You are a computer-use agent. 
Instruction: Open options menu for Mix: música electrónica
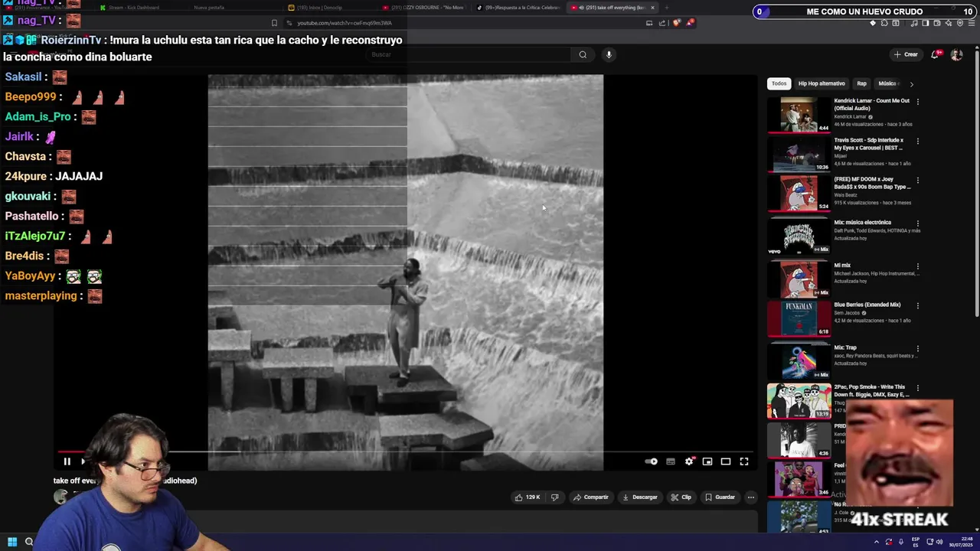click(917, 223)
